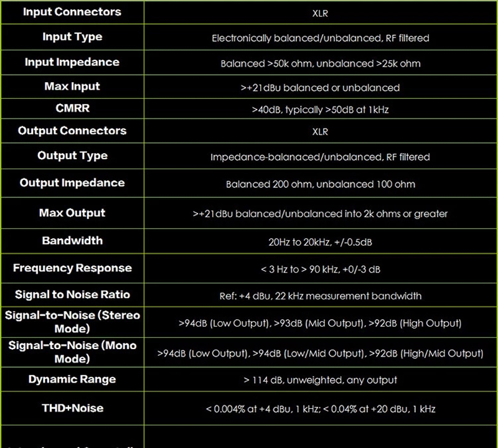498x448 pixels.
Task: Select the "THD+Noise" label cell
Action: coord(72,408)
